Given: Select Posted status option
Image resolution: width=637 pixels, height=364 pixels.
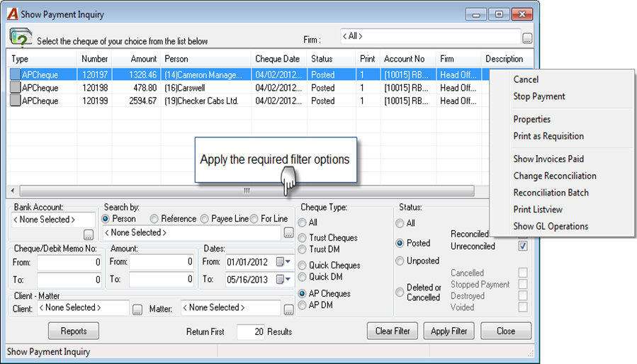Looking at the screenshot, I should pyautogui.click(x=400, y=243).
